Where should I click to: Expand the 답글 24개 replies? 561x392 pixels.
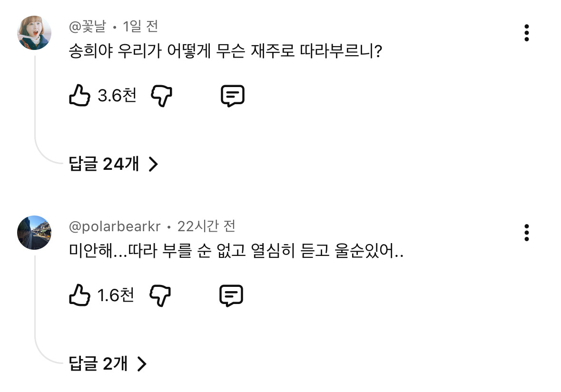tap(113, 164)
